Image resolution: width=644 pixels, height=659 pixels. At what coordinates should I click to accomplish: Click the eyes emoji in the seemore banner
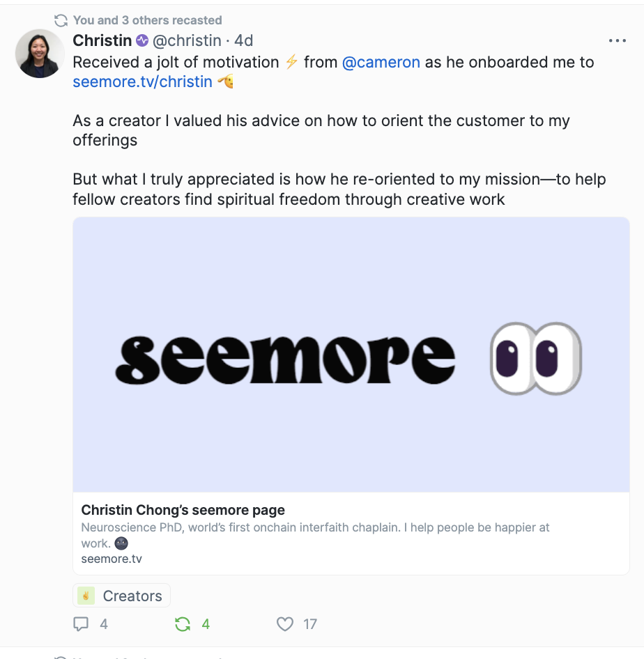pos(535,358)
